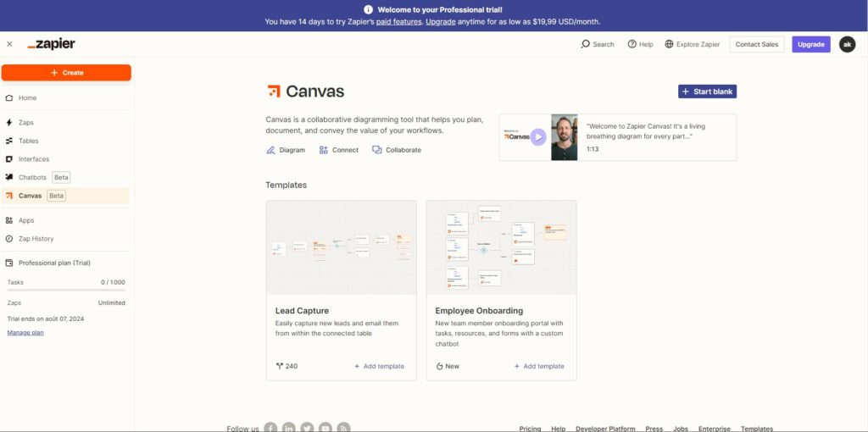Image resolution: width=868 pixels, height=432 pixels.
Task: Click the New badge on Employee Onboarding
Action: [448, 366]
